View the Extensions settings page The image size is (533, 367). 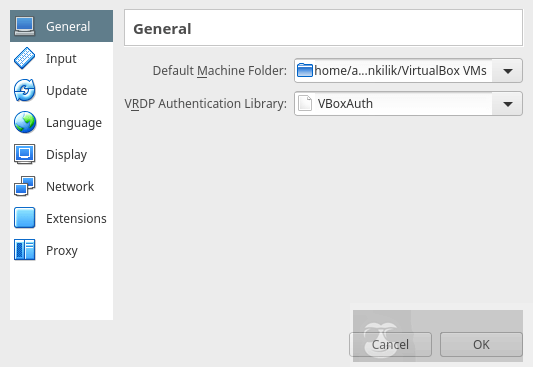(76, 219)
